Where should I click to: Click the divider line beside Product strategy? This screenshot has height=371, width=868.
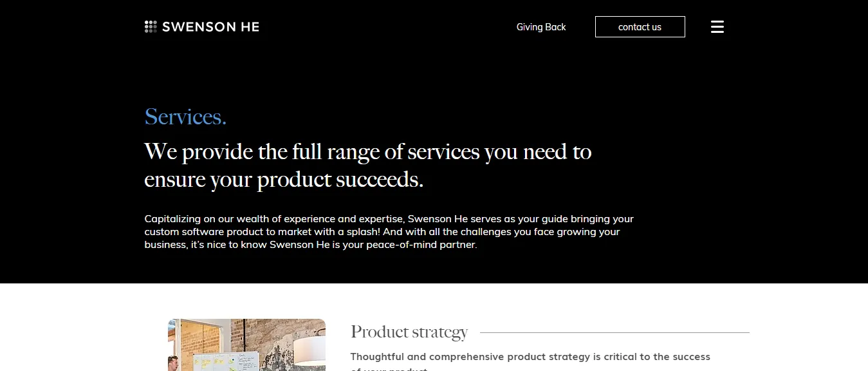[614, 332]
